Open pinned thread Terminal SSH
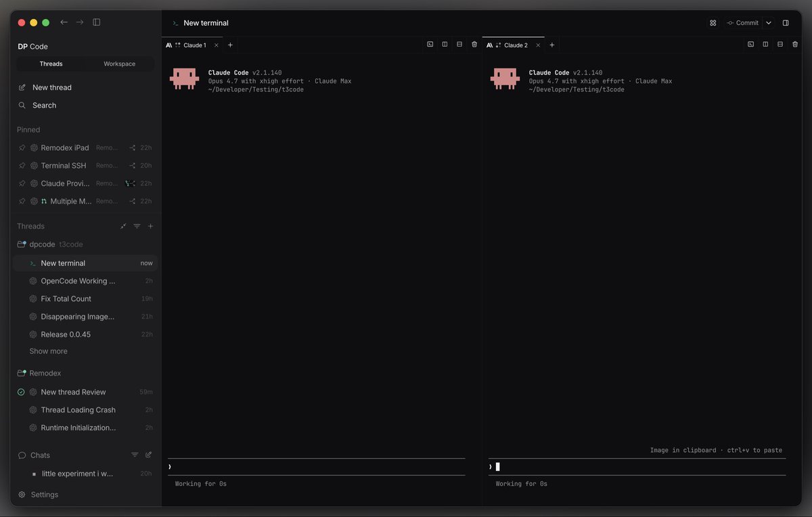Image resolution: width=812 pixels, height=517 pixels. [x=85, y=166]
